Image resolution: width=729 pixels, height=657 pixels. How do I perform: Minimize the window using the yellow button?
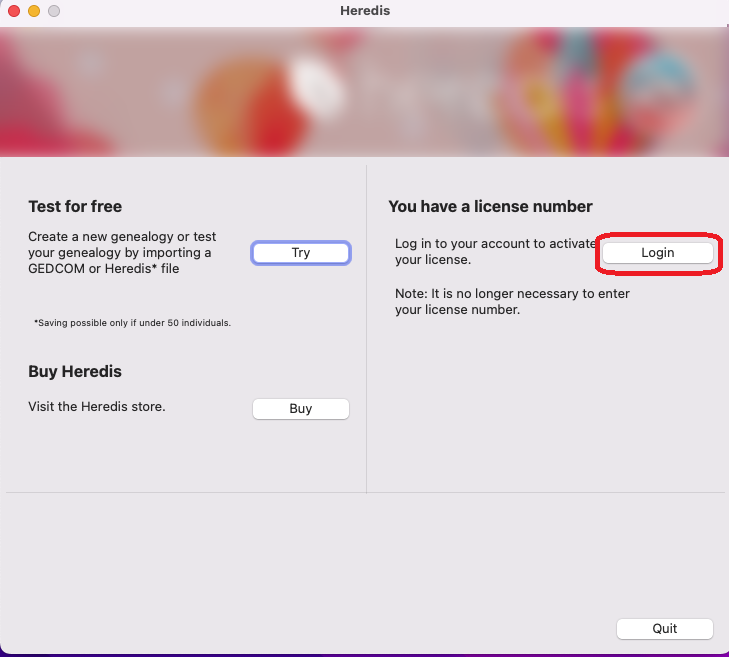(x=34, y=11)
